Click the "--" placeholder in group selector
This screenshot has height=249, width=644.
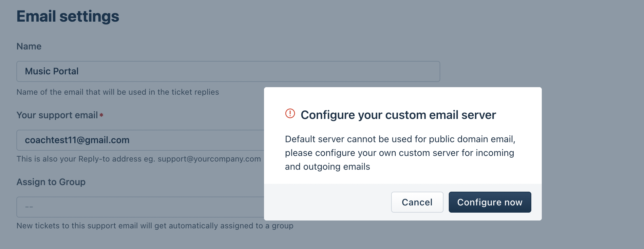coord(29,207)
